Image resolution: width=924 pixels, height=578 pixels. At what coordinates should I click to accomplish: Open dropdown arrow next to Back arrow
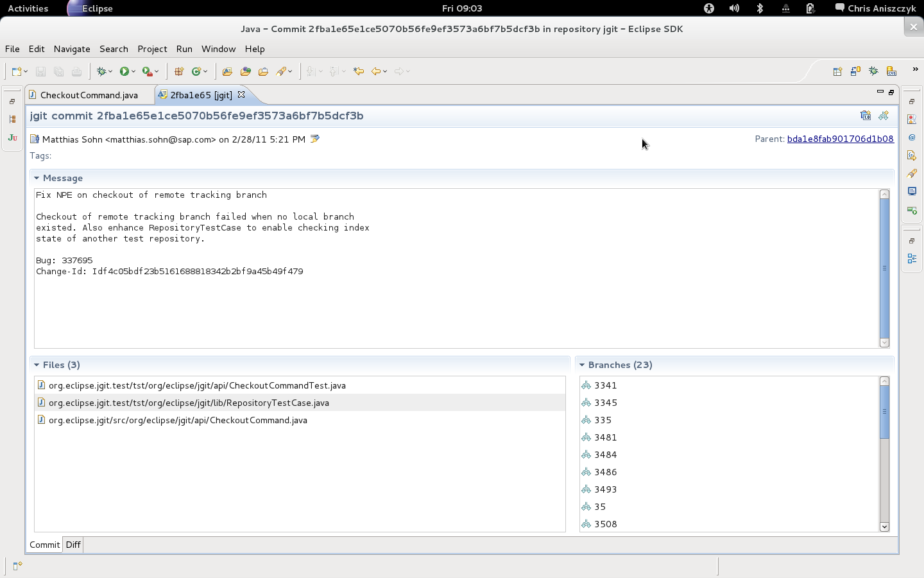385,72
